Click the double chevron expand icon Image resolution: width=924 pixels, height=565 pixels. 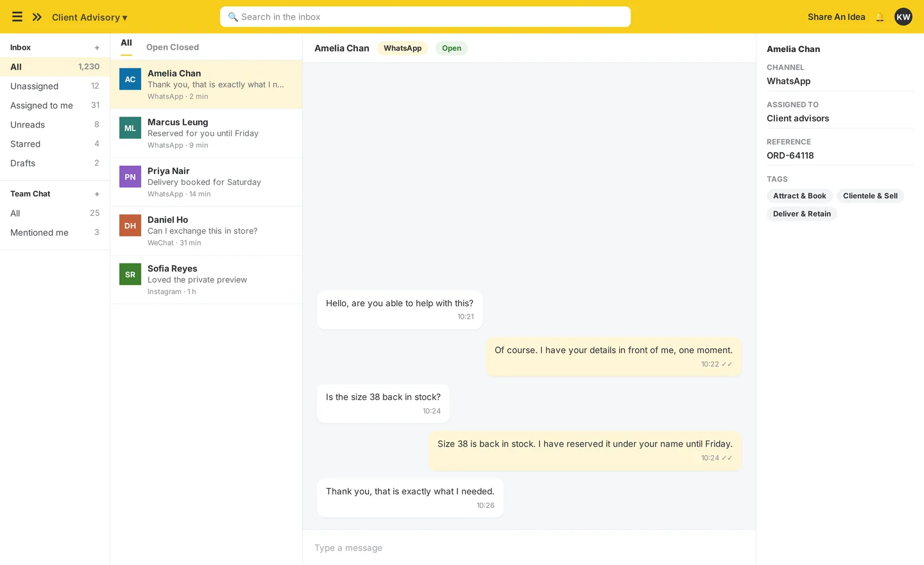point(37,17)
